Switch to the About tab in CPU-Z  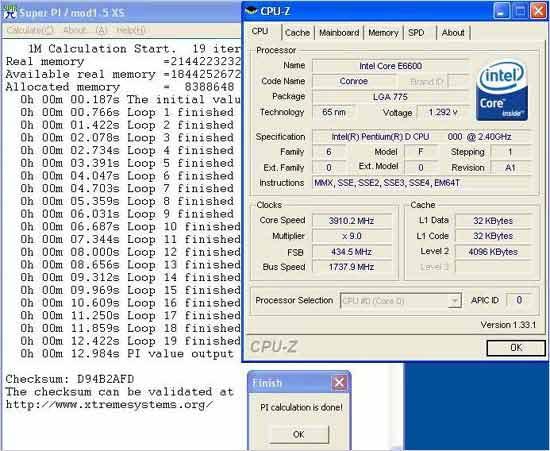point(453,33)
